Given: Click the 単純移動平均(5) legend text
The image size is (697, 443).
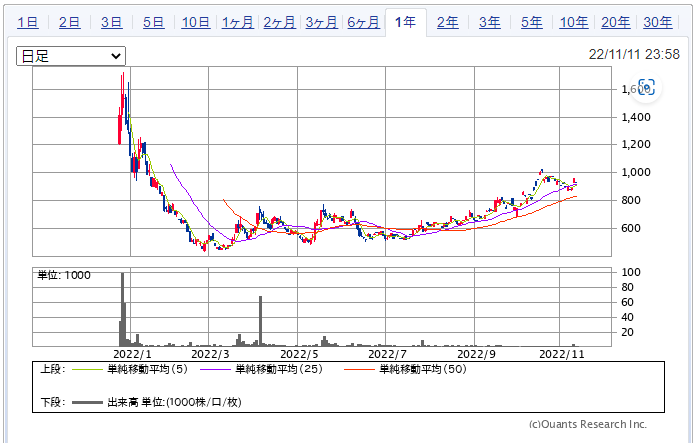Looking at the screenshot, I should click(x=148, y=369).
